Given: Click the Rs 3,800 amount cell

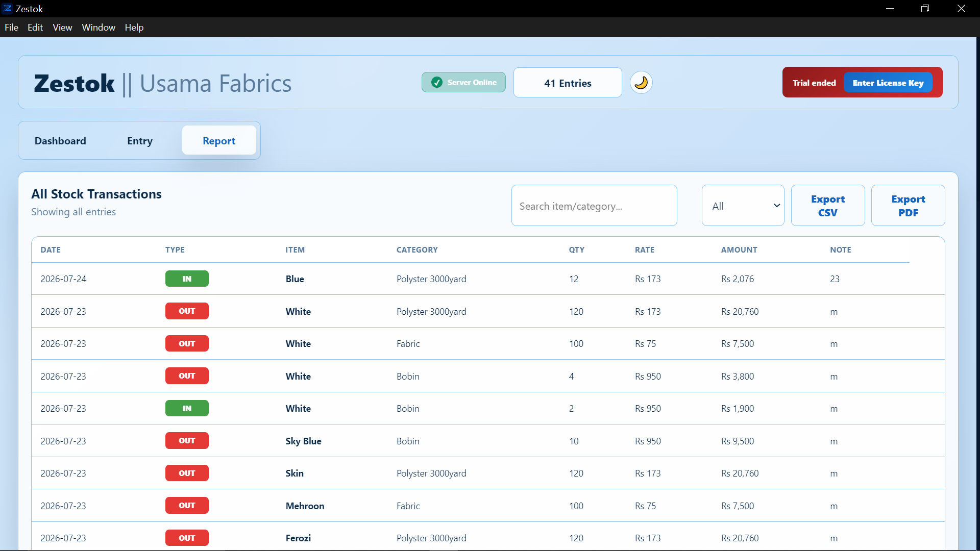Looking at the screenshot, I should tap(738, 377).
